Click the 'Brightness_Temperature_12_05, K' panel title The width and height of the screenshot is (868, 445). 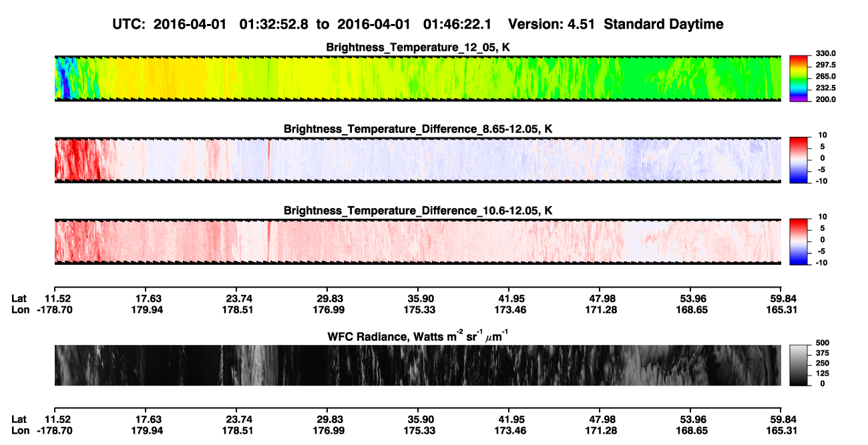pos(417,47)
